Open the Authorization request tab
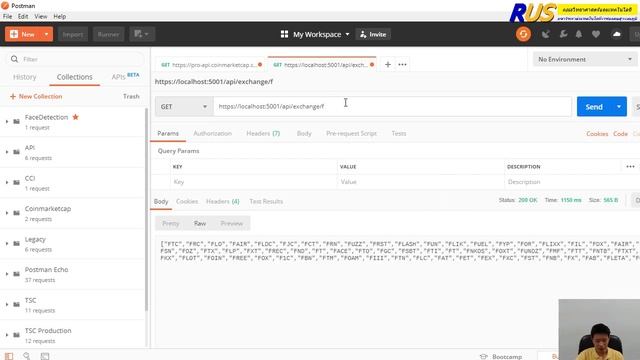This screenshot has height=360, width=640. [212, 133]
